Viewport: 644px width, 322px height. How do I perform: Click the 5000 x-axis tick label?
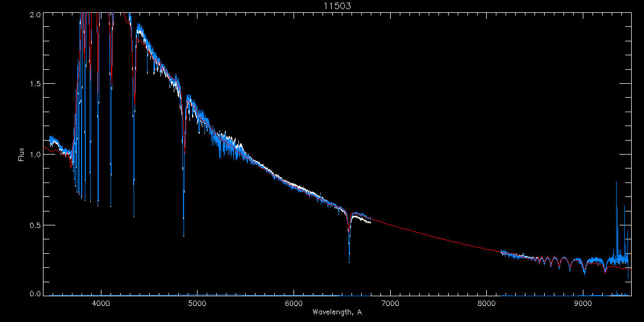pos(197,303)
